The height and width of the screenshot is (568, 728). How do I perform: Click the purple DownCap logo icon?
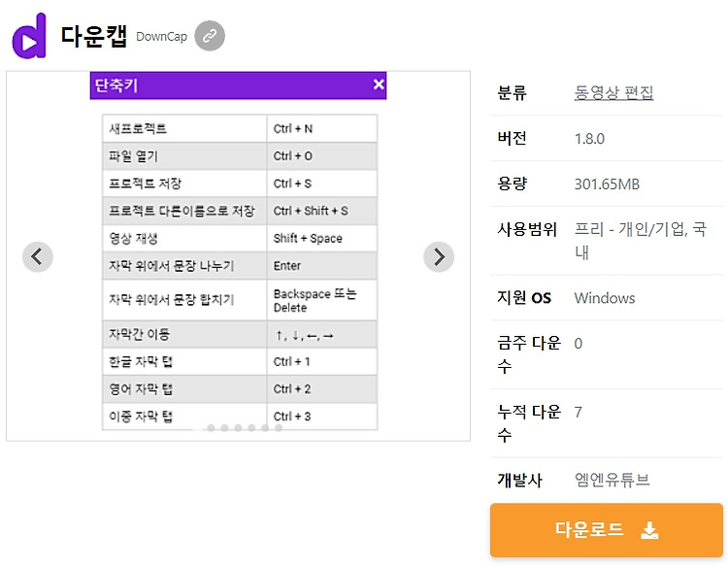(29, 36)
